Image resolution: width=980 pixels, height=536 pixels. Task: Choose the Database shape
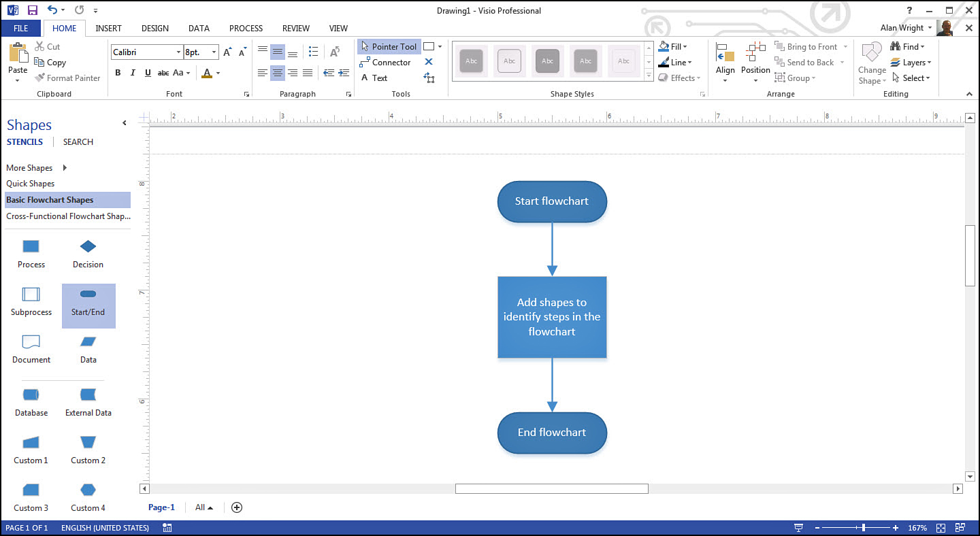coord(31,403)
